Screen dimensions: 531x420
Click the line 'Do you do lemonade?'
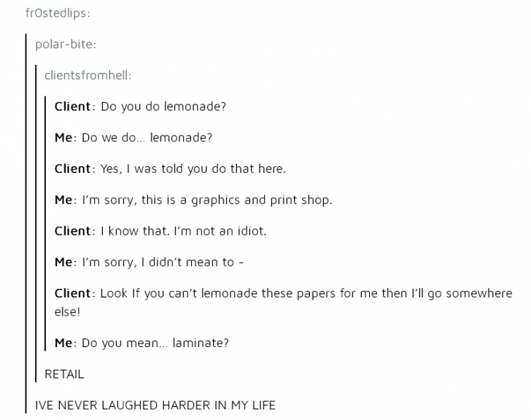[163, 106]
